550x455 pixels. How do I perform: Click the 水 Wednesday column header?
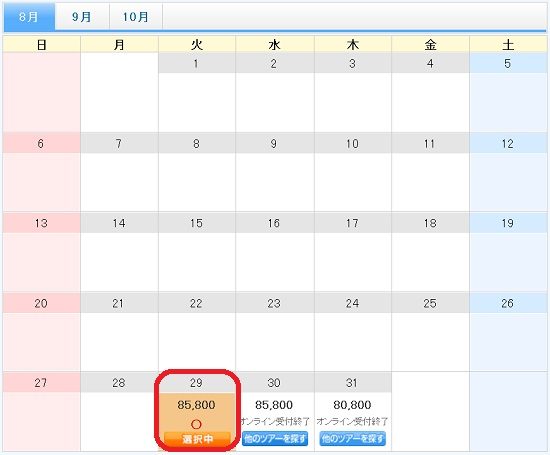275,45
